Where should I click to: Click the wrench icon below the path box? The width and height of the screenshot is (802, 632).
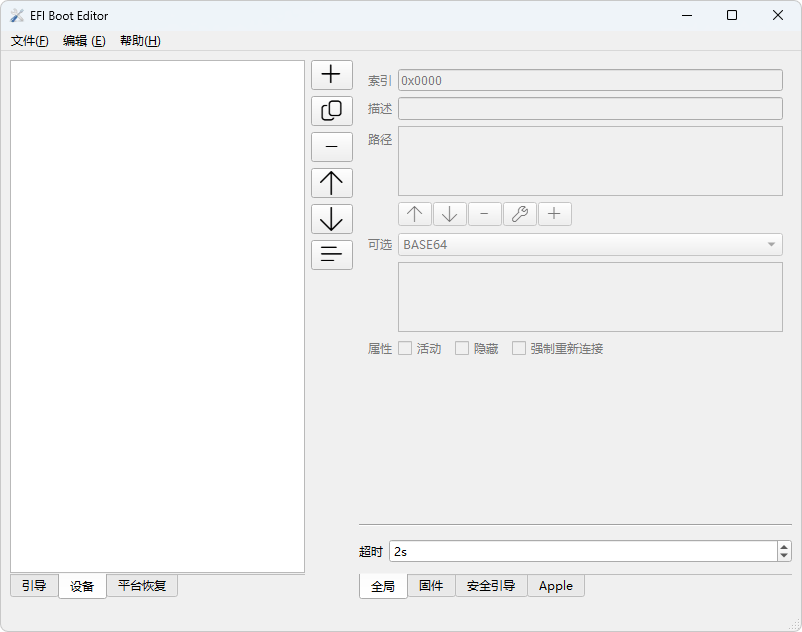click(519, 214)
